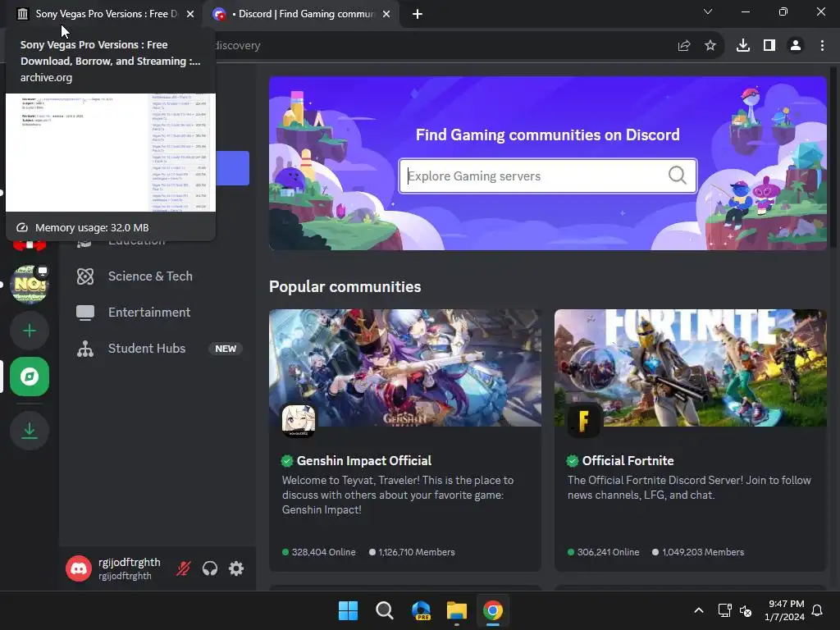Screen dimensions: 840x630
Task: Open Chrome profile icon
Action: 796,46
